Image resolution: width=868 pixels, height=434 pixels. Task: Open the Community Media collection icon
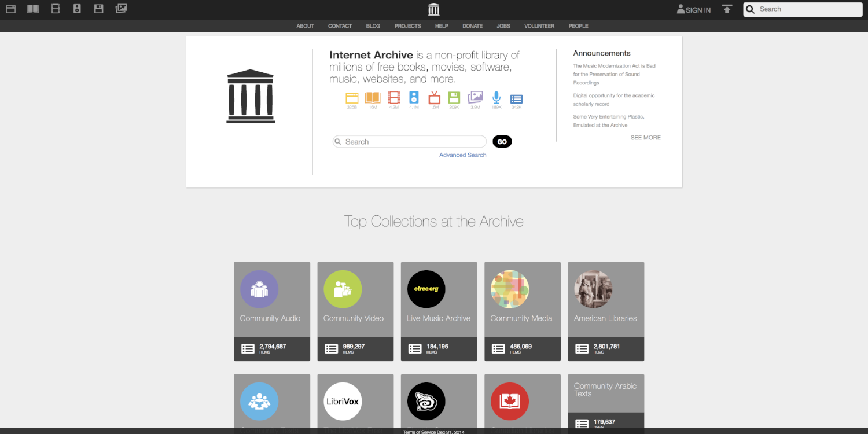click(x=510, y=289)
